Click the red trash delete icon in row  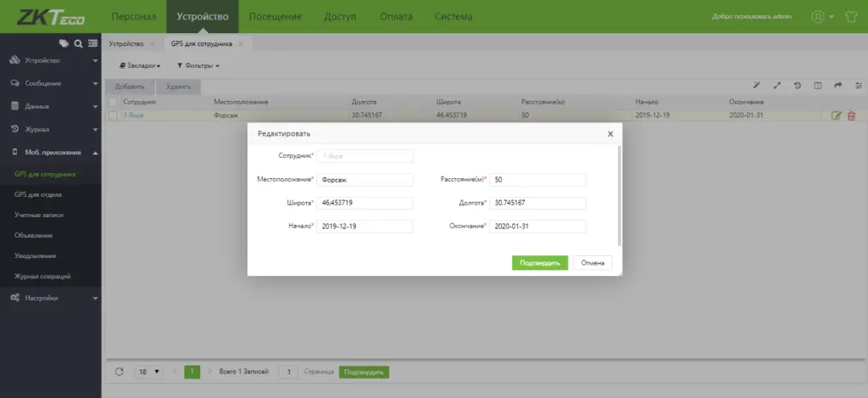click(851, 115)
